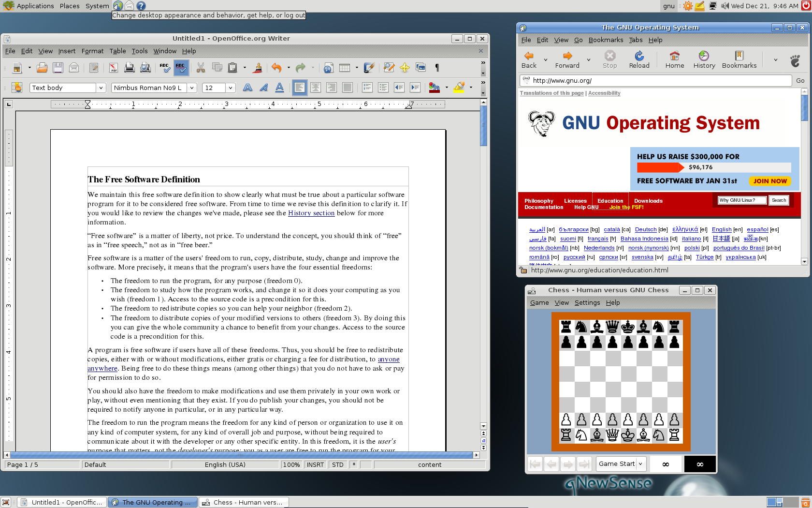Screen dimensions: 812x508
Task: Open the Licenses link on gnu.org
Action: click(575, 201)
